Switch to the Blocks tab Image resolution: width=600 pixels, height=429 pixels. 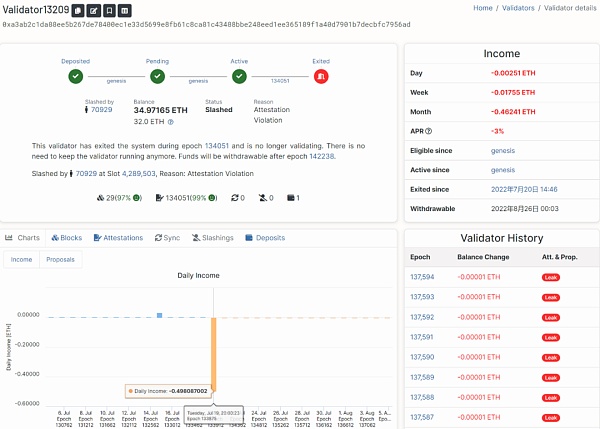66,238
